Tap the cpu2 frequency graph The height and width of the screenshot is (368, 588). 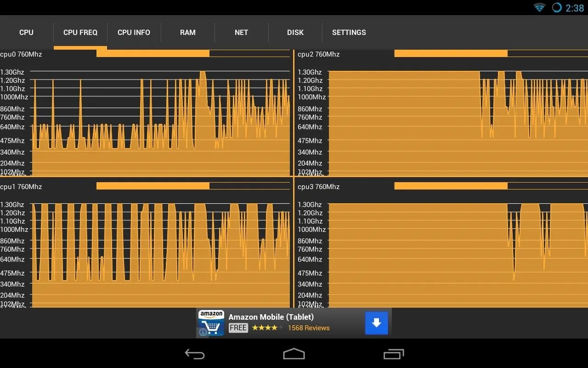point(458,123)
